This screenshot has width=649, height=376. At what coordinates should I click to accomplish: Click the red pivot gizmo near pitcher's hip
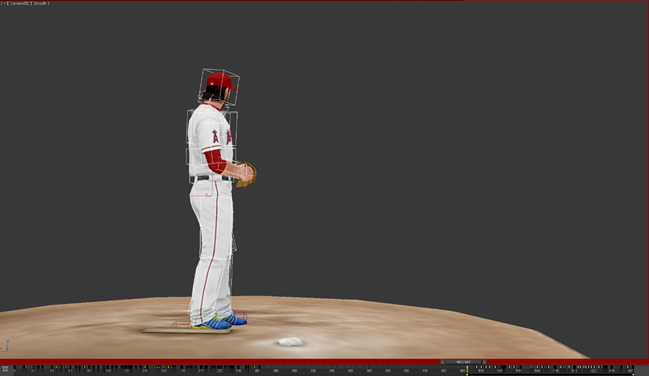point(197,194)
